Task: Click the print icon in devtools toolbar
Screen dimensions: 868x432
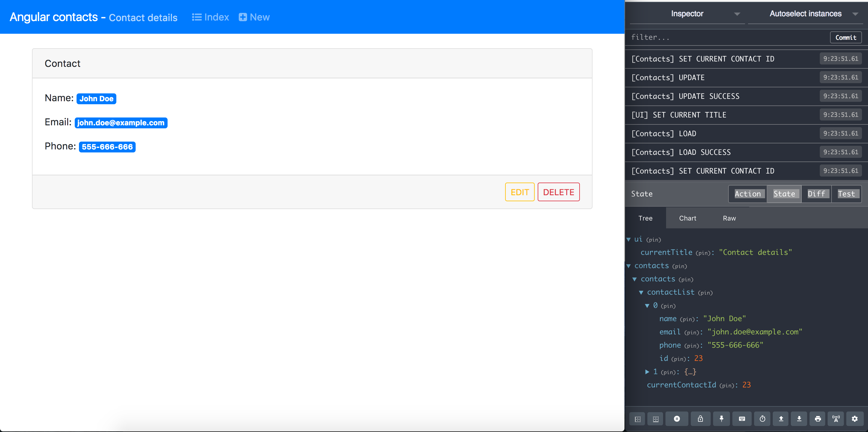Action: (x=817, y=418)
